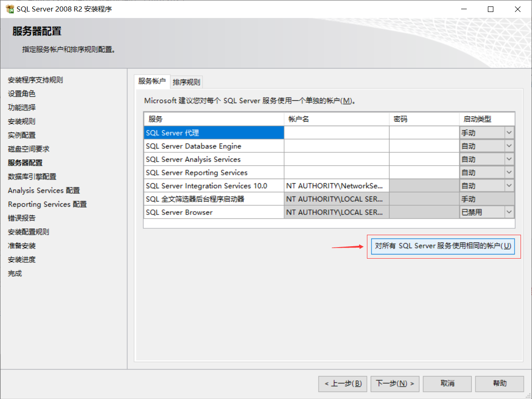This screenshot has height=399, width=532.
Task: Click password field for SQL Server 代理
Action: (x=424, y=133)
